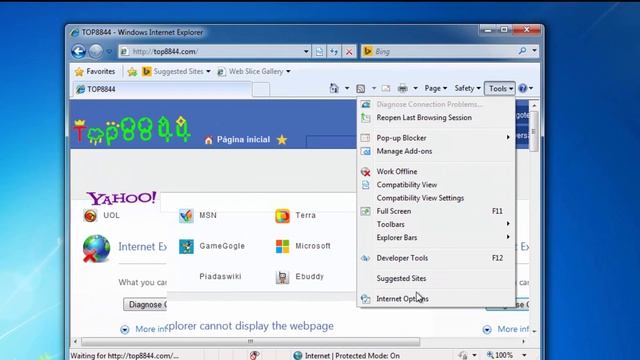Click the Yahoo! logo link
Screen dimensions: 640x360
[121, 198]
